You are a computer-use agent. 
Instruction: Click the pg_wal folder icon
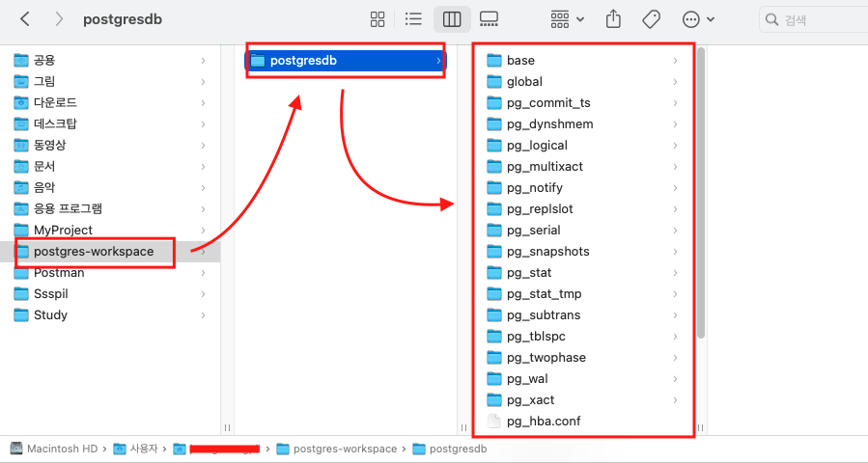[493, 379]
